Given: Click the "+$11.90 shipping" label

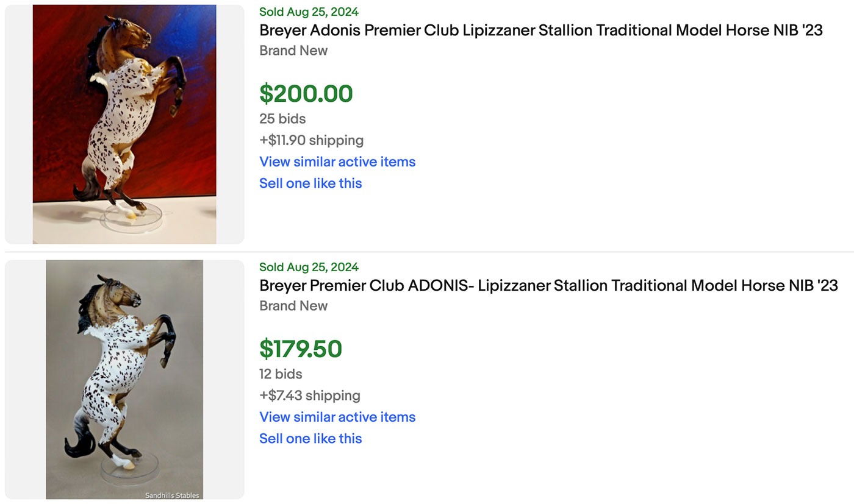Looking at the screenshot, I should pyautogui.click(x=311, y=140).
